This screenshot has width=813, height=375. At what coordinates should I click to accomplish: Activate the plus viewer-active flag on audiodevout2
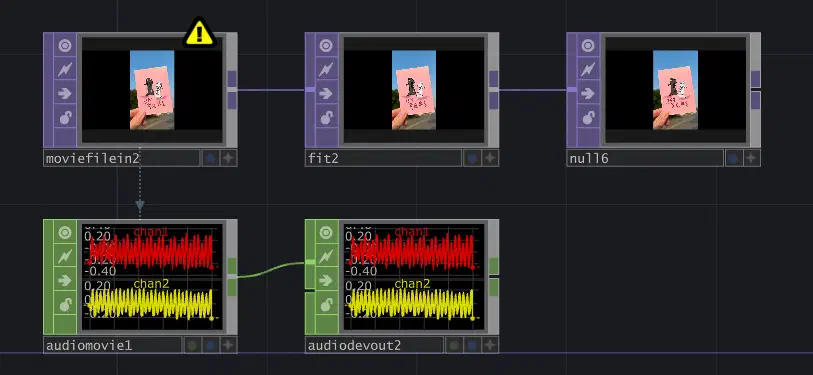point(490,345)
